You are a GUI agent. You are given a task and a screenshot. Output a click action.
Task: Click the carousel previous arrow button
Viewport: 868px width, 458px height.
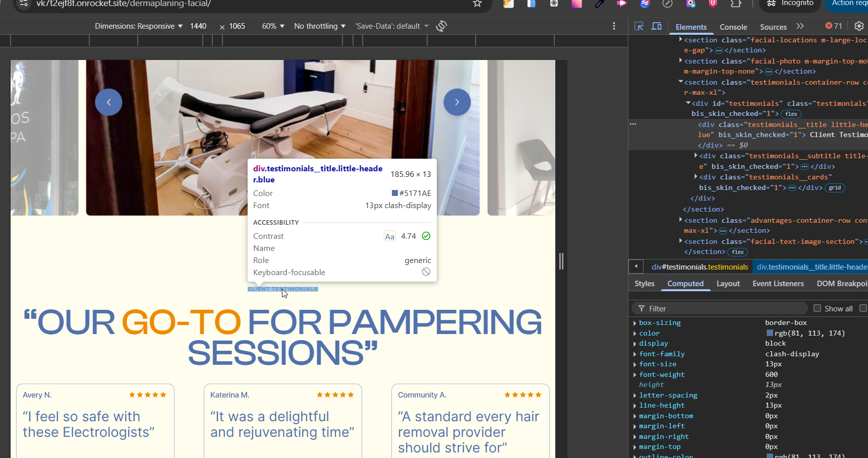tap(108, 102)
